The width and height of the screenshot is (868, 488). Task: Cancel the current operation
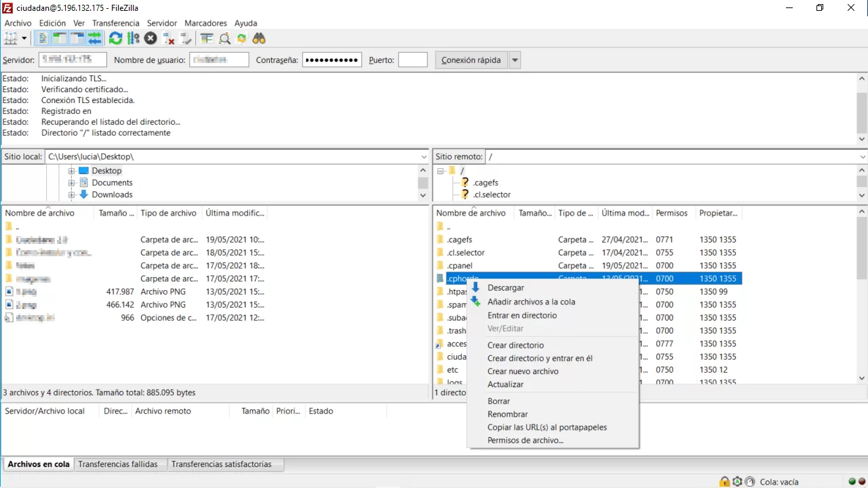pos(151,39)
